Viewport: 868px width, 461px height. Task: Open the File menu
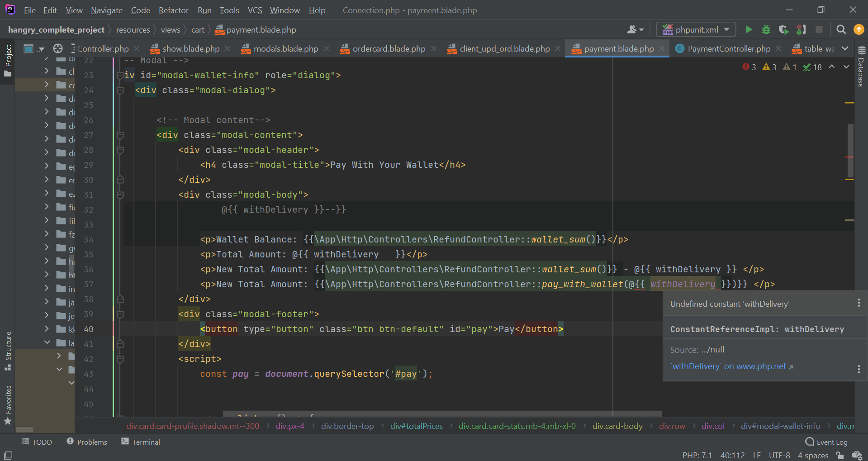click(x=29, y=10)
